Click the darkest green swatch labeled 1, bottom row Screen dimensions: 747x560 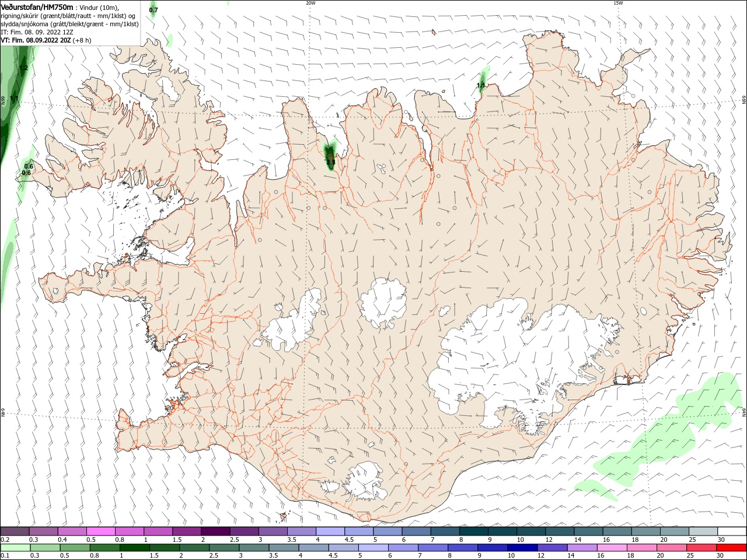click(x=134, y=548)
